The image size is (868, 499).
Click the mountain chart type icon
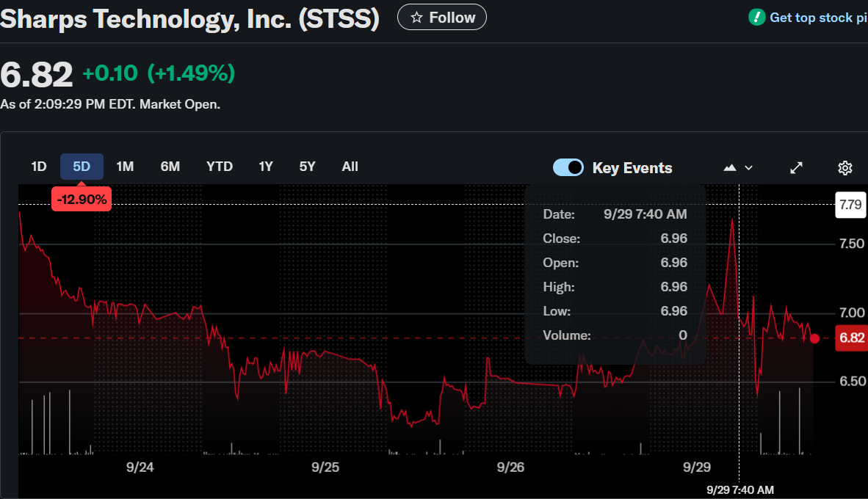coord(730,167)
